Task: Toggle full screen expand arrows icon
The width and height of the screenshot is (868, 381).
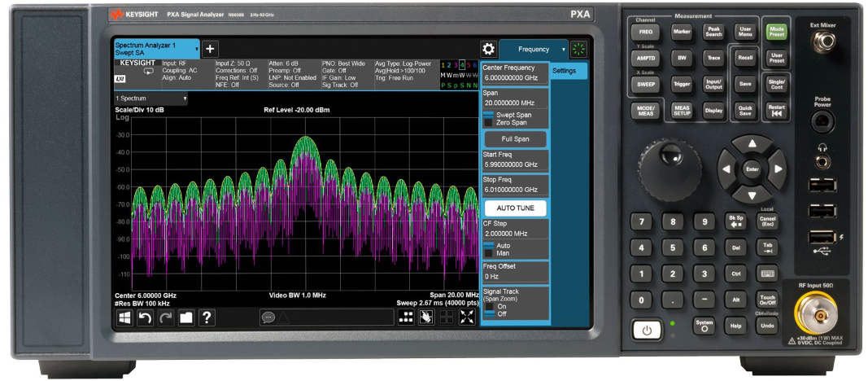Action: point(467,317)
